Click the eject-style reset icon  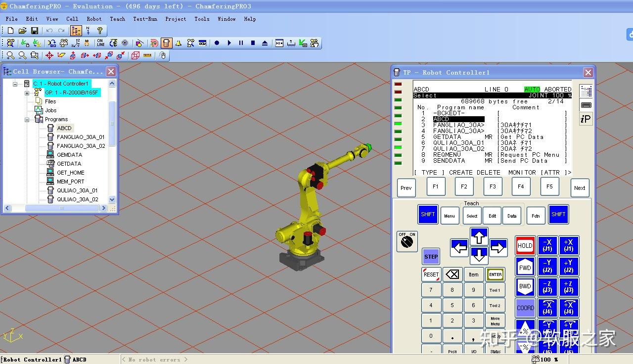pyautogui.click(x=265, y=43)
